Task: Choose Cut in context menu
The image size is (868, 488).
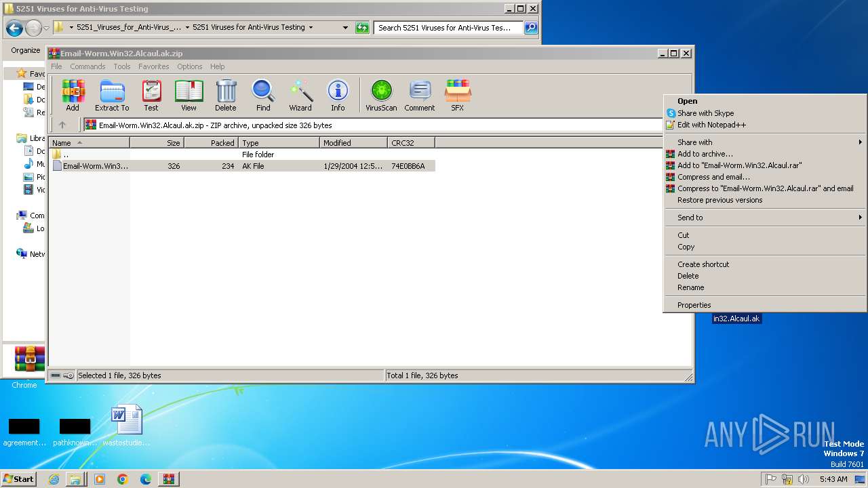Action: click(x=765, y=235)
